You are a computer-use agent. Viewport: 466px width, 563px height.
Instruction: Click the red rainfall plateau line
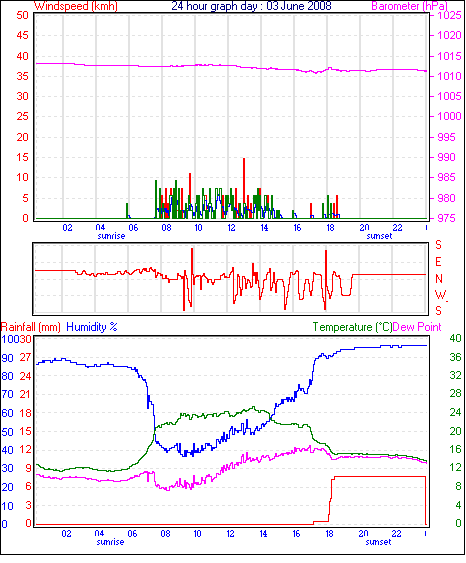coord(380,476)
